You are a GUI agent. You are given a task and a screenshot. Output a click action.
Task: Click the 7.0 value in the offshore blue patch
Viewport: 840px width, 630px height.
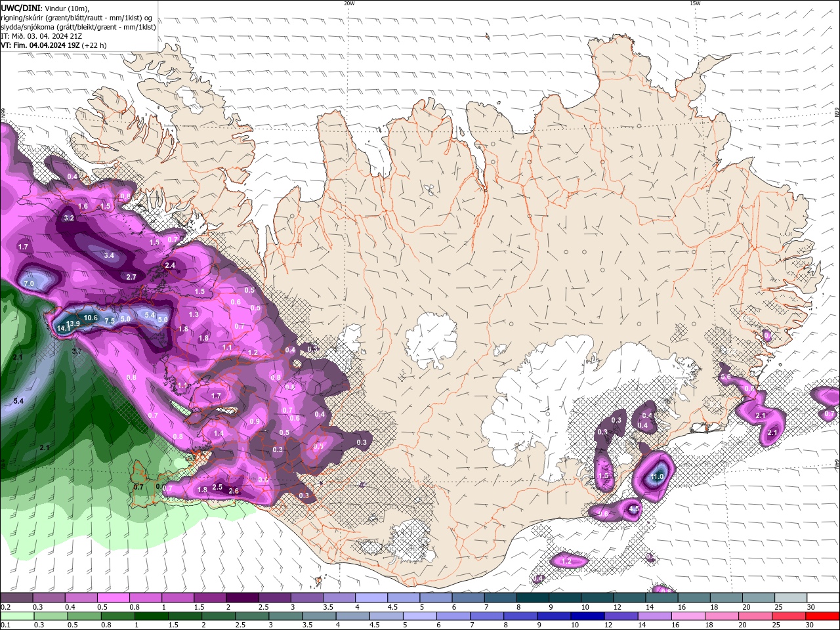pyautogui.click(x=29, y=283)
